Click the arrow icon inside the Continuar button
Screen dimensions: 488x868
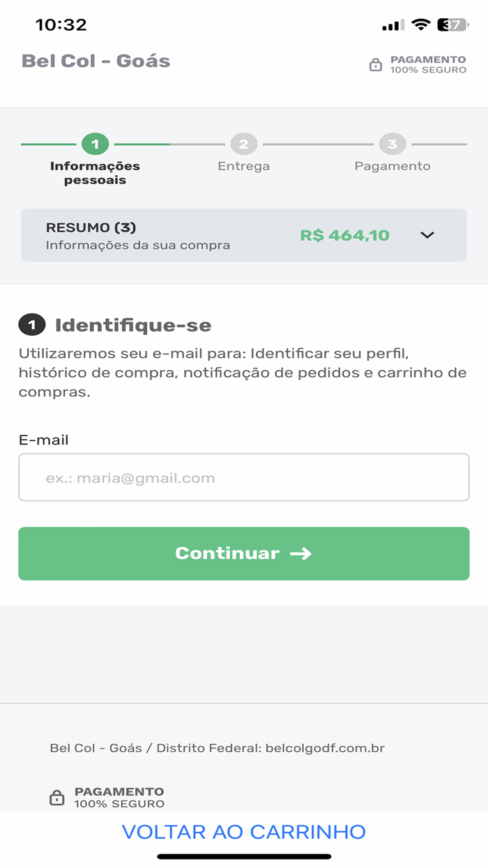[300, 553]
